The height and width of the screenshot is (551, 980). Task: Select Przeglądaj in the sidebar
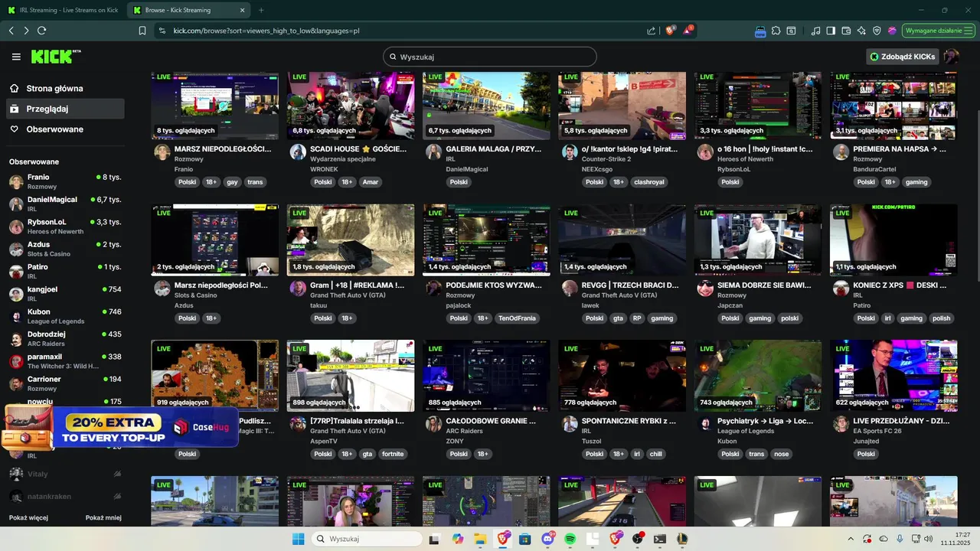pyautogui.click(x=65, y=109)
